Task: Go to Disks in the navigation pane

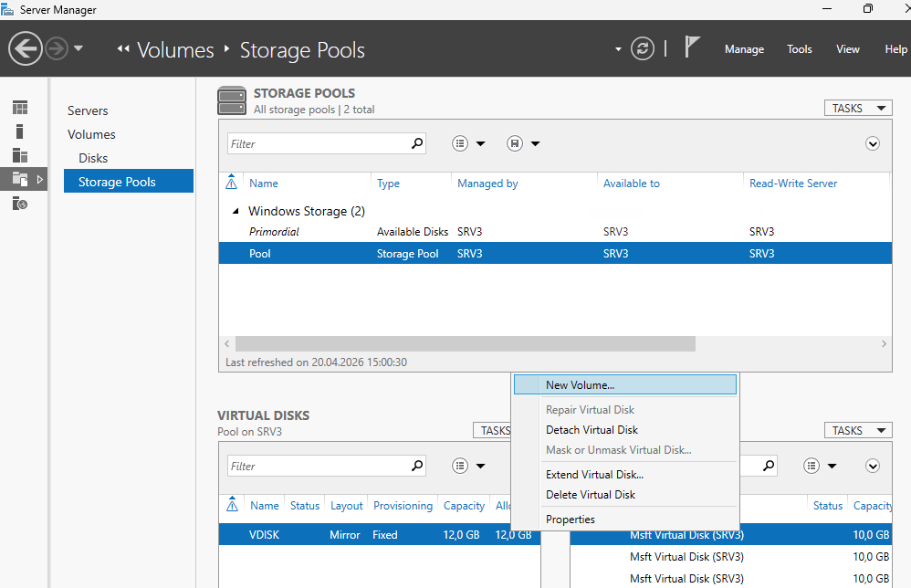Action: 93,158
